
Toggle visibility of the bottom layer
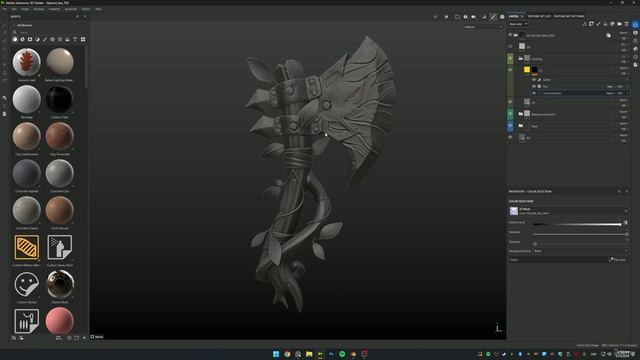pyautogui.click(x=510, y=138)
